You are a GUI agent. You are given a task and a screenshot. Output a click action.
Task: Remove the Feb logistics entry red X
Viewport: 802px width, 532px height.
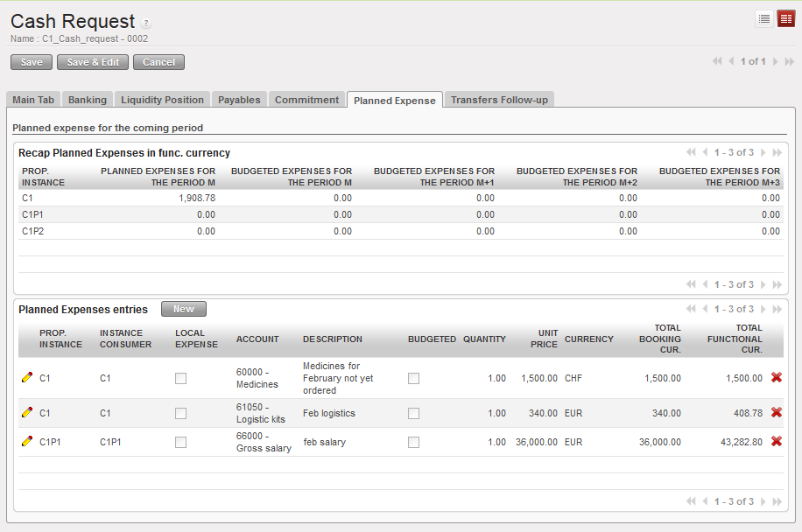pos(776,413)
